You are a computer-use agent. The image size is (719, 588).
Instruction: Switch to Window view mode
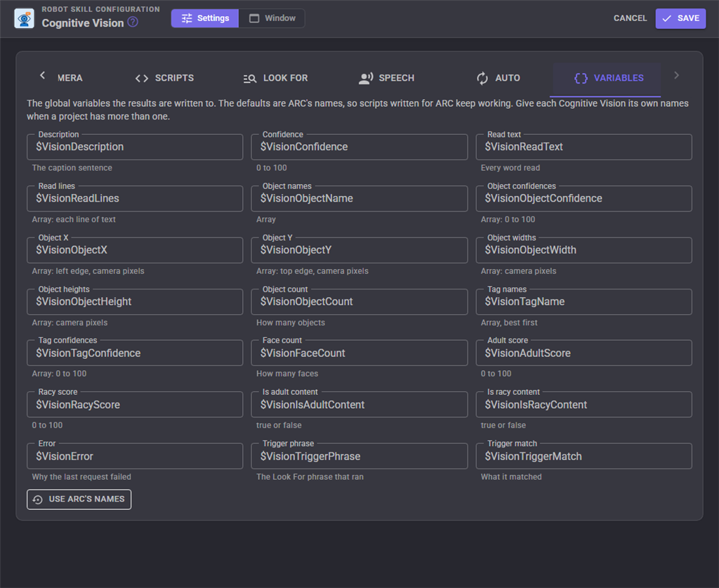pos(272,18)
